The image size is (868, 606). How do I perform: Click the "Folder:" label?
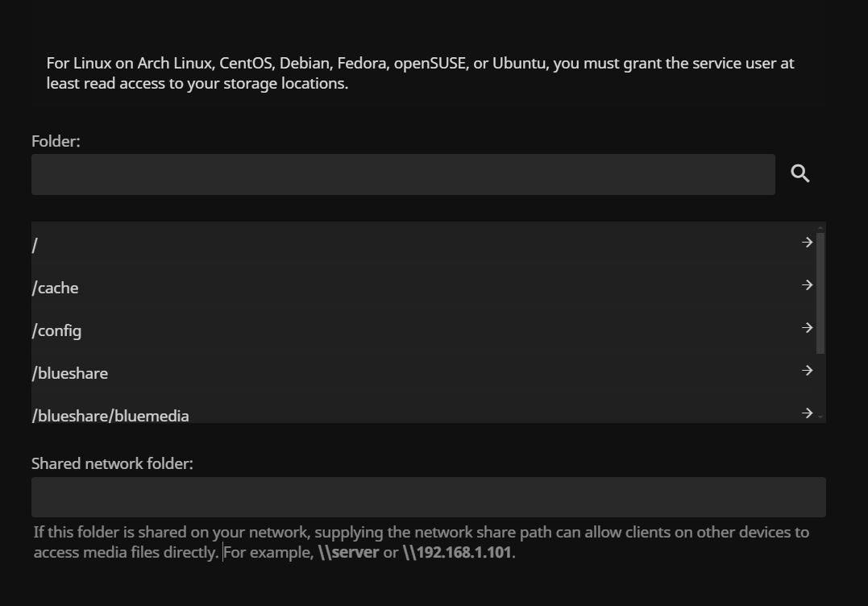coord(56,142)
